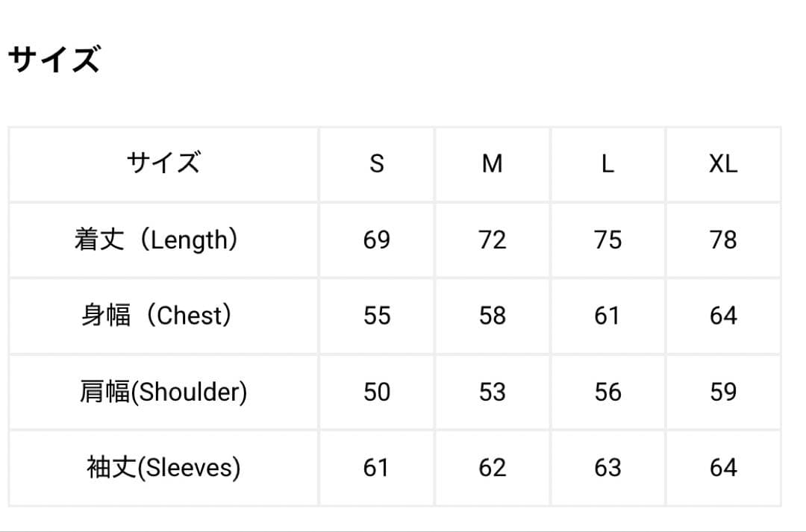This screenshot has height=532, width=806.
Task: Click the サイズ heading above the table
Action: tap(54, 60)
